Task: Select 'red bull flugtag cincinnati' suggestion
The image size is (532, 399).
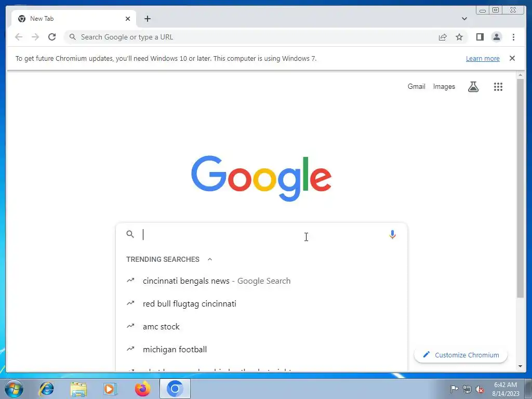Action: point(261,303)
